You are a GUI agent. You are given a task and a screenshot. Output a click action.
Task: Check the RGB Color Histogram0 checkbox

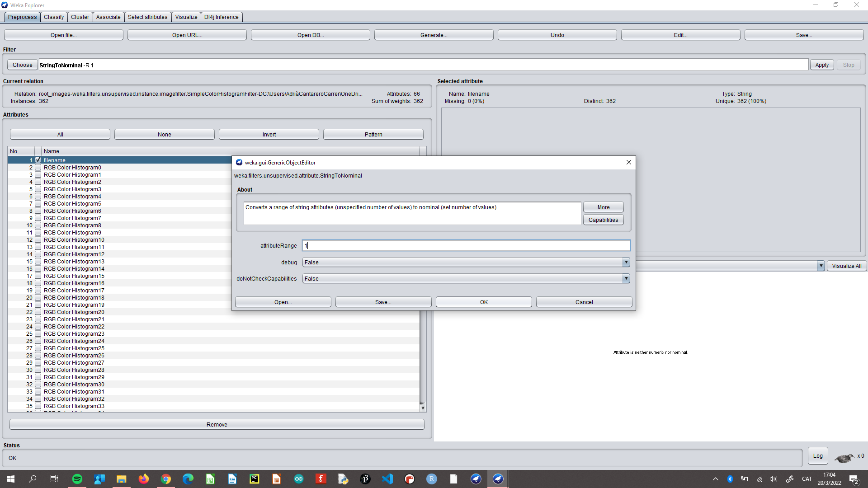(x=38, y=167)
